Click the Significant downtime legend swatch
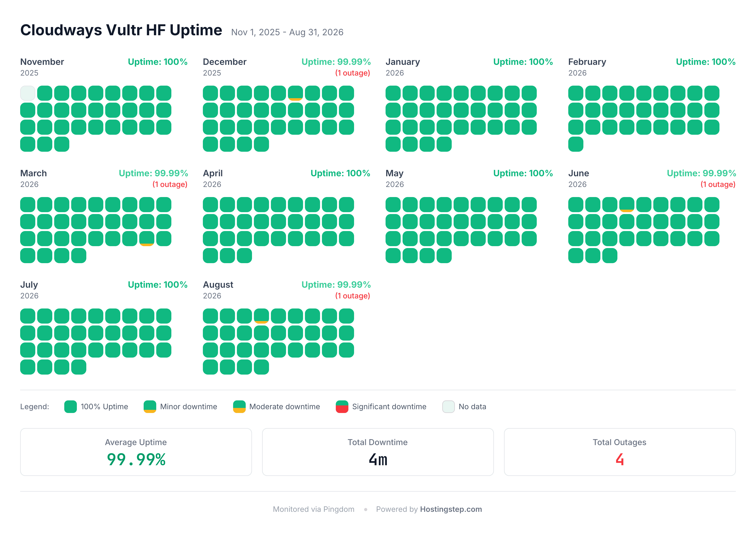 click(x=342, y=407)
